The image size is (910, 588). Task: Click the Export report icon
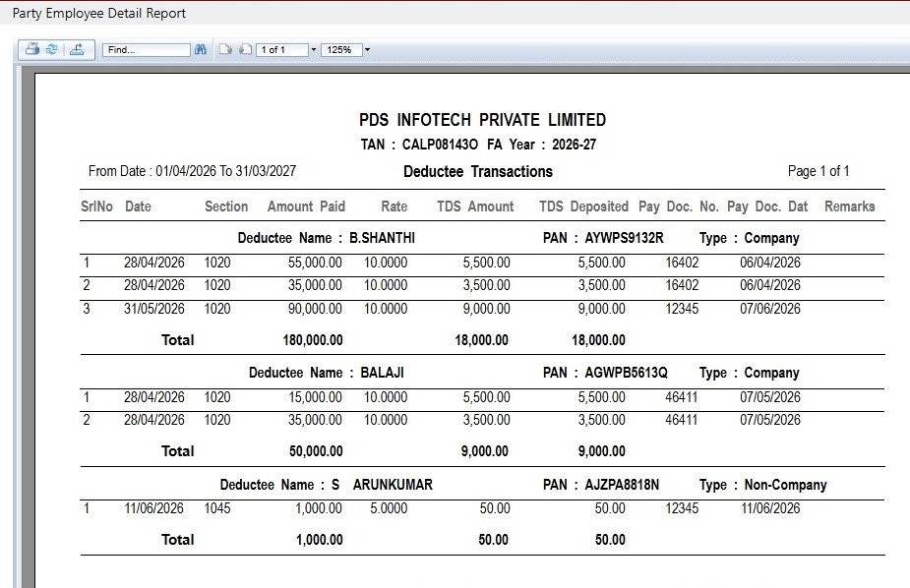77,50
